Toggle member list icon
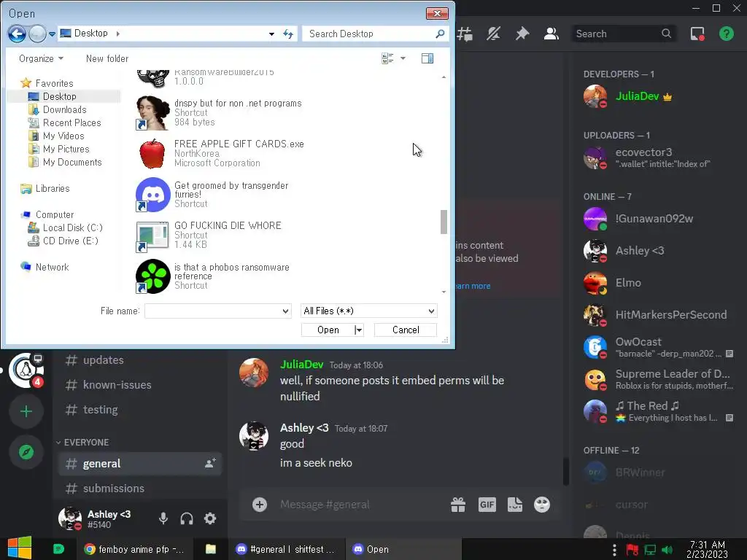 point(551,34)
